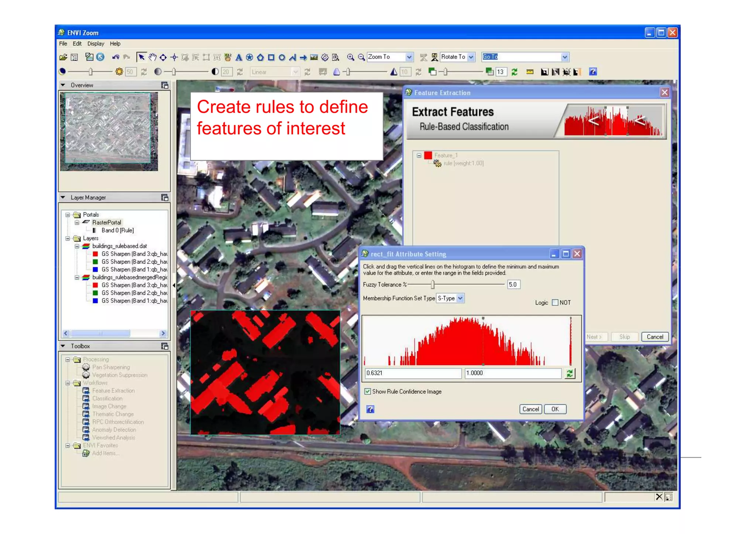Click the red Feature_1 color swatch
This screenshot has height=534, width=756.
pyautogui.click(x=428, y=155)
